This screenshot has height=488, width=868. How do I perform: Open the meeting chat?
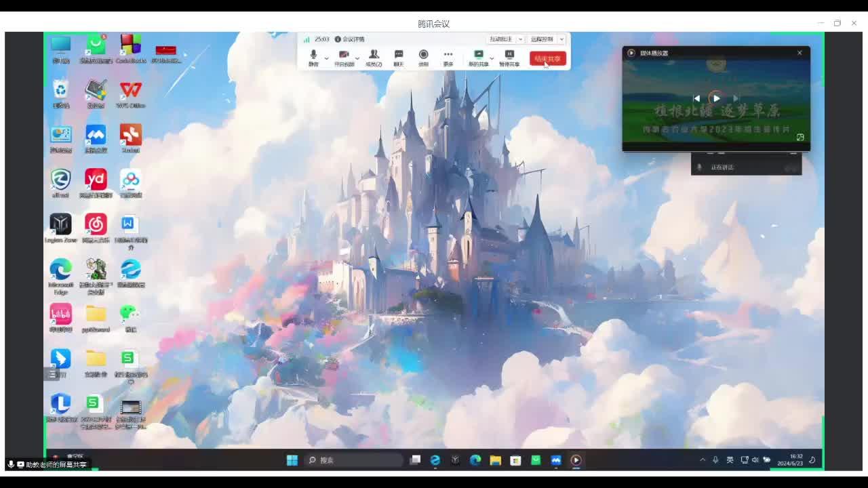click(399, 58)
